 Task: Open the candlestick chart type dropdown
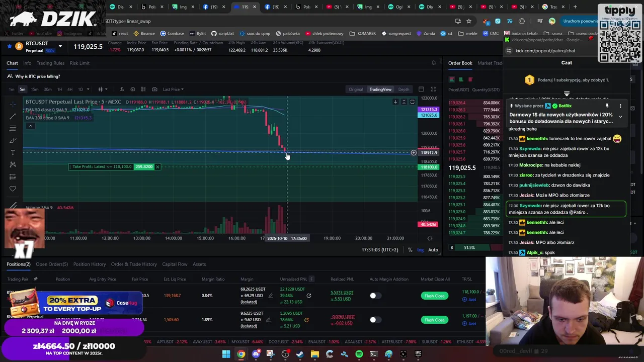click(x=103, y=89)
